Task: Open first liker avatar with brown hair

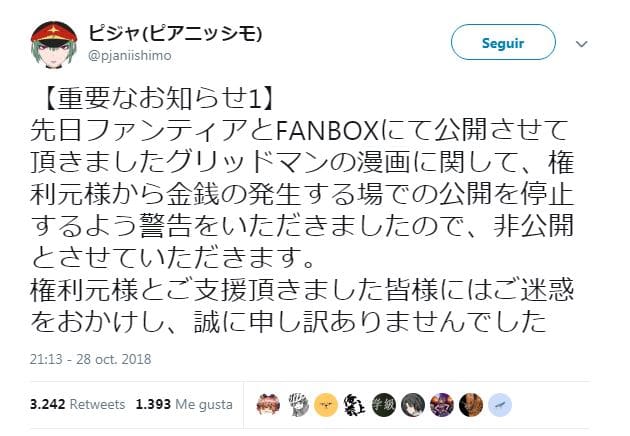Action: [268, 405]
